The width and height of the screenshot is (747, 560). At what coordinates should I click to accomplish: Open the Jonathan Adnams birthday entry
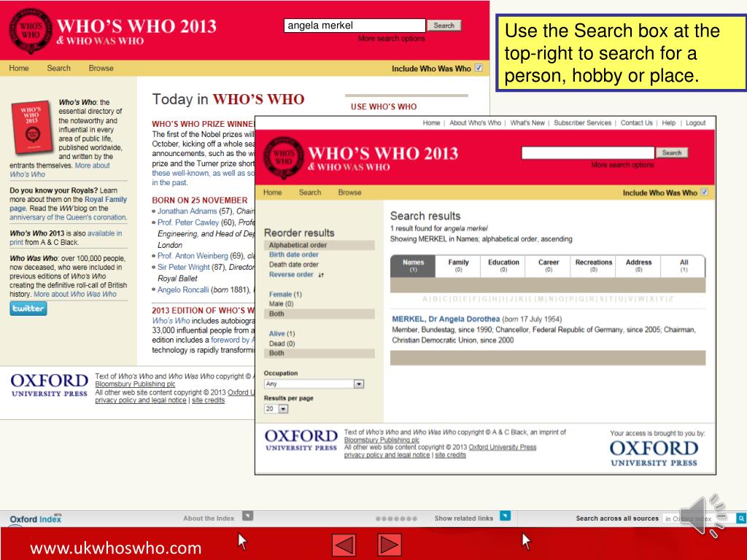click(x=187, y=211)
